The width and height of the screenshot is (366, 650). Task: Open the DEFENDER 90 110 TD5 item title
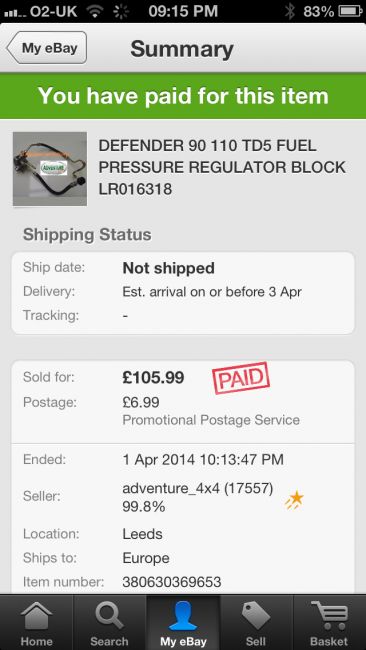click(x=222, y=167)
